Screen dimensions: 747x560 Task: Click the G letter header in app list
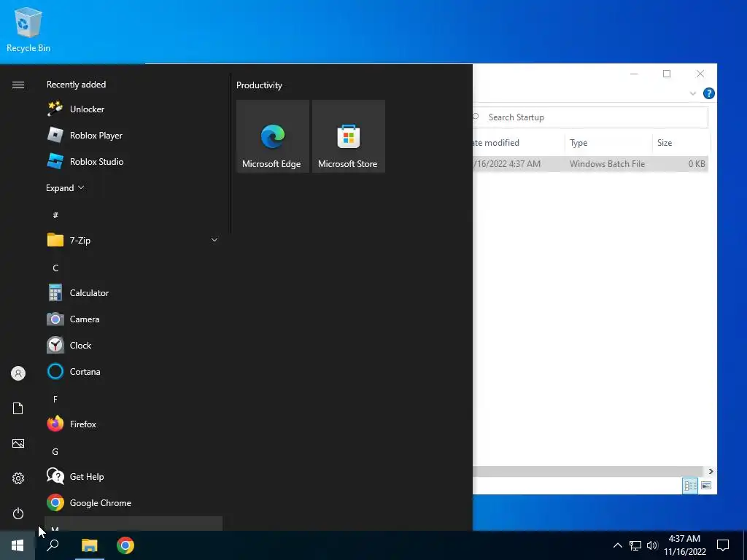click(55, 451)
